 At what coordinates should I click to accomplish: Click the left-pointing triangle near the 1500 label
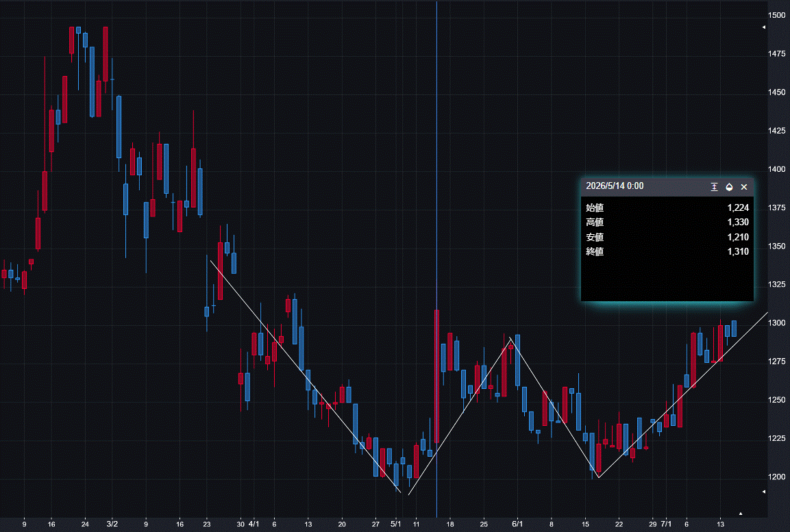(764, 27)
